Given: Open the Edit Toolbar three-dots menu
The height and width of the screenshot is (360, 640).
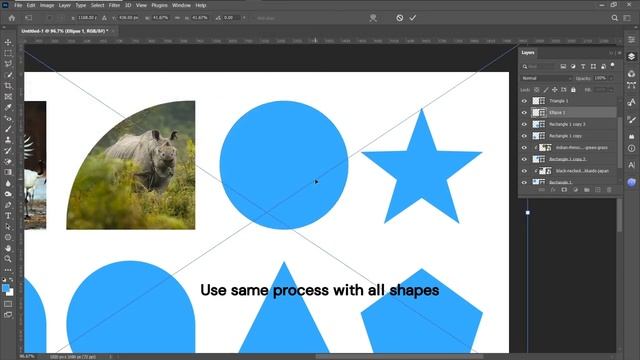Looking at the screenshot, I should 8,270.
